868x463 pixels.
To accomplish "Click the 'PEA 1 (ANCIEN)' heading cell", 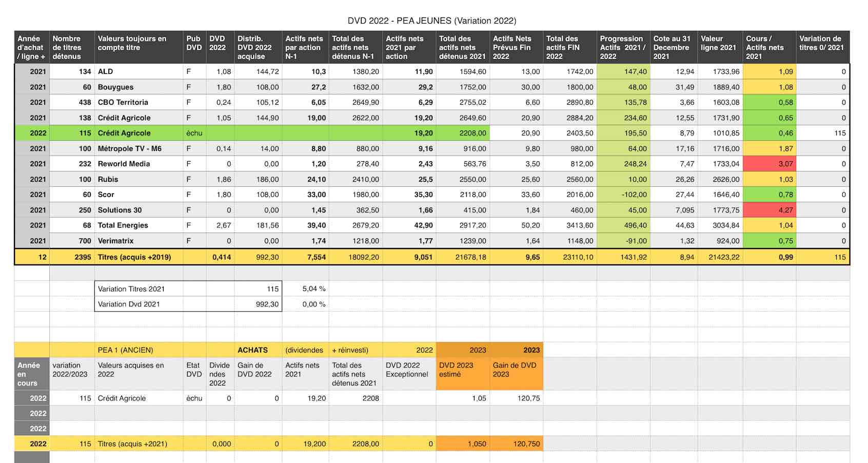I will [x=139, y=350].
